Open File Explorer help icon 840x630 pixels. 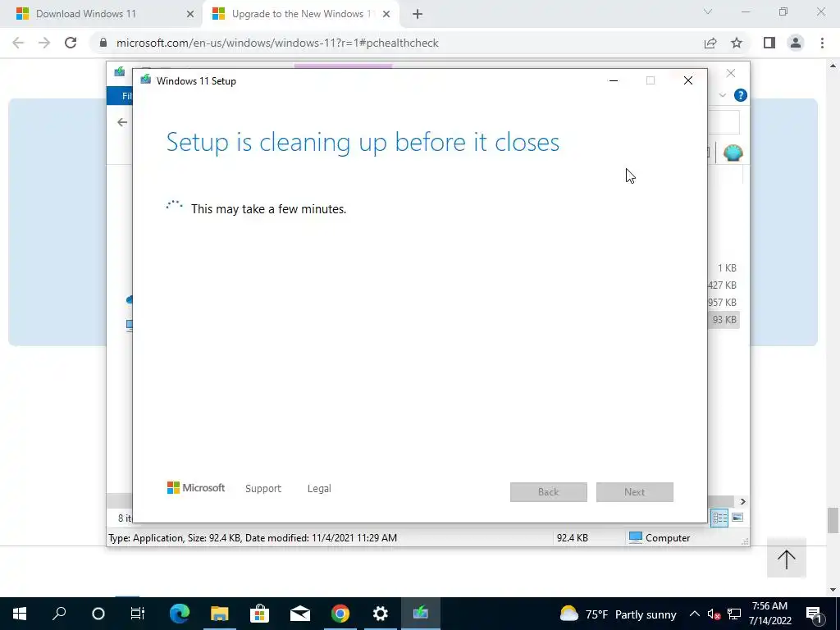point(741,95)
